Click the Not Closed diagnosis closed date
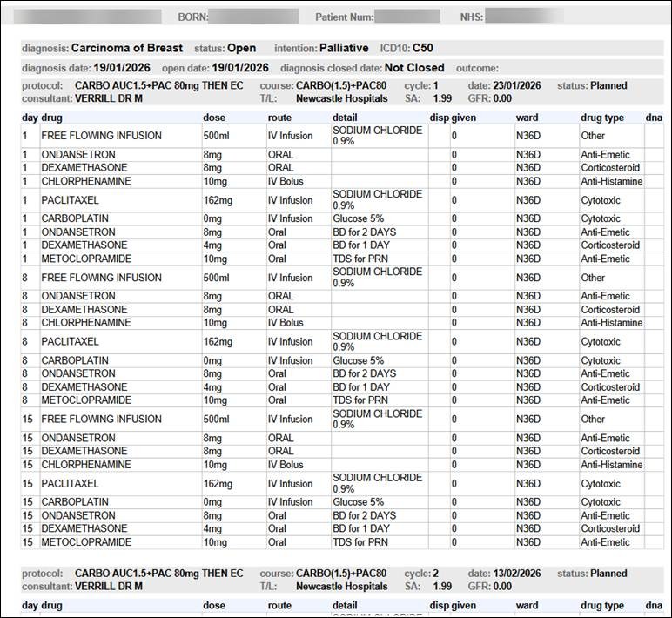The image size is (672, 618). [414, 68]
